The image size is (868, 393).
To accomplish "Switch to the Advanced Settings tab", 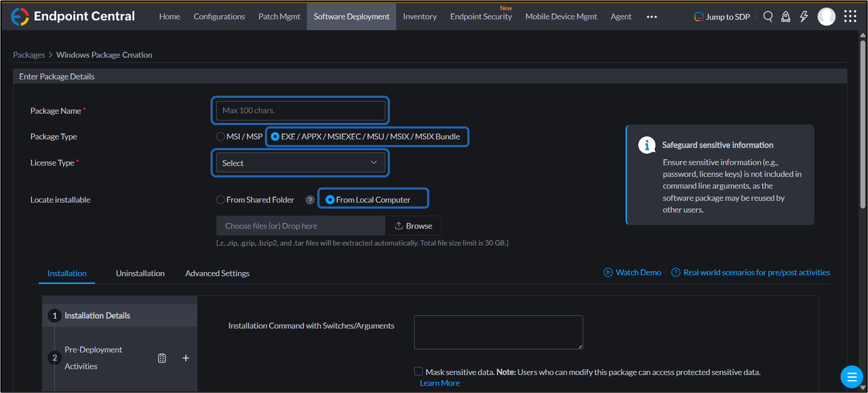I will [217, 274].
